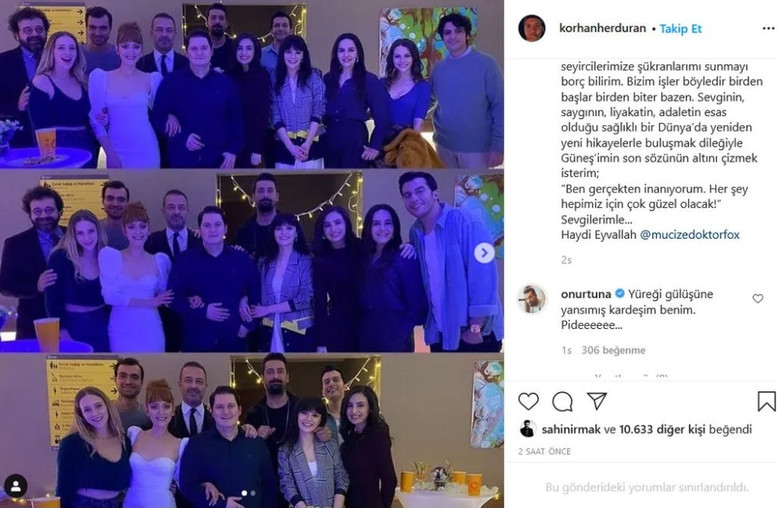Open @mucizedoktorfox mention

click(690, 234)
